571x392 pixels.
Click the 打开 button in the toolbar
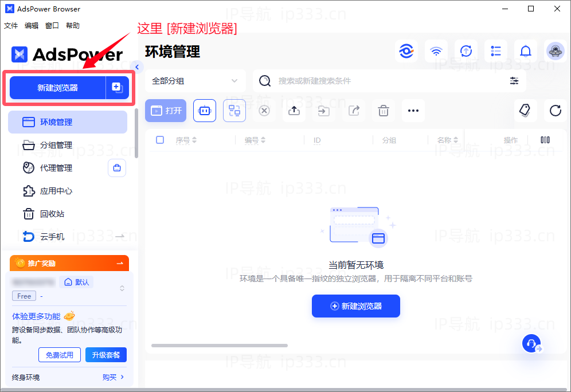tap(166, 110)
